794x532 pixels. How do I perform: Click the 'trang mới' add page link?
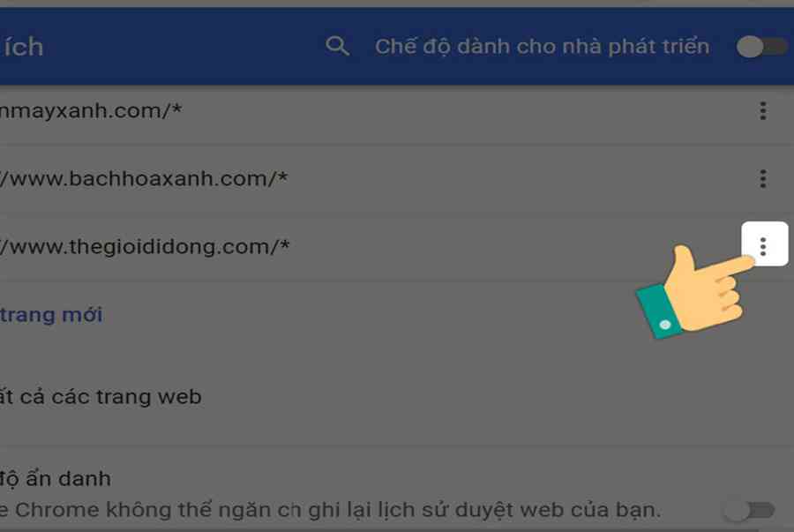click(51, 315)
